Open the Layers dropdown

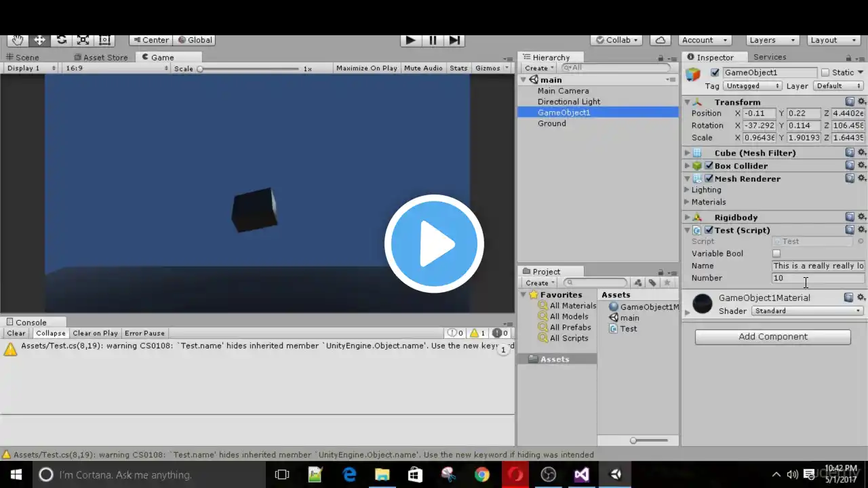click(772, 40)
